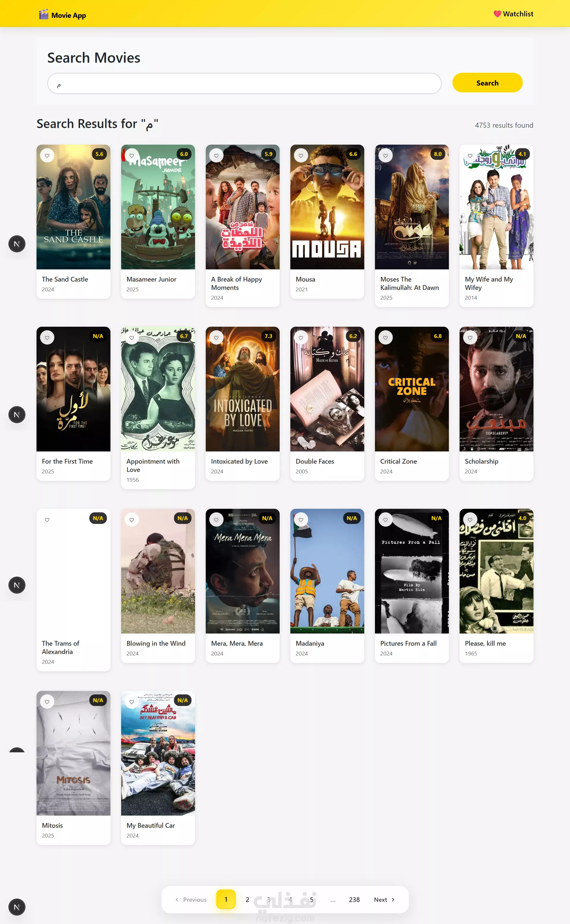
Task: Add Intoxicated by Love to watchlist via heart
Action: click(x=216, y=337)
